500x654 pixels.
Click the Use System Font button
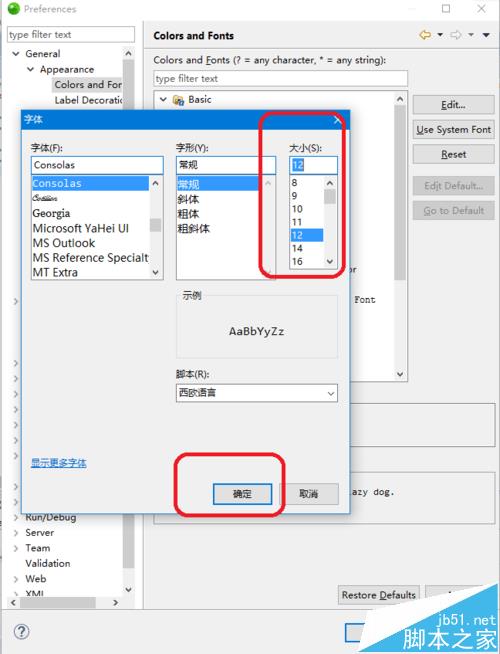tap(453, 130)
